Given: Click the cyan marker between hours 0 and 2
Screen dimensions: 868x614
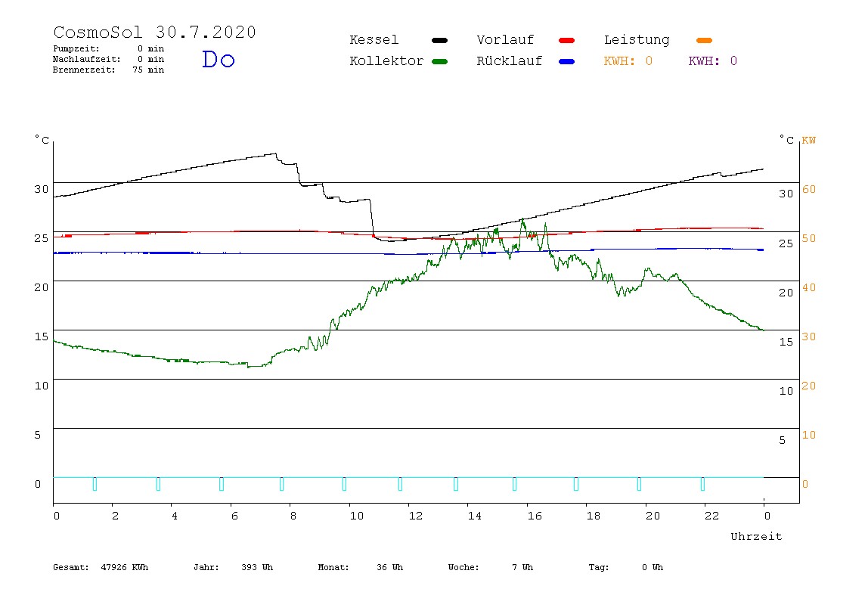Looking at the screenshot, I should point(95,484).
